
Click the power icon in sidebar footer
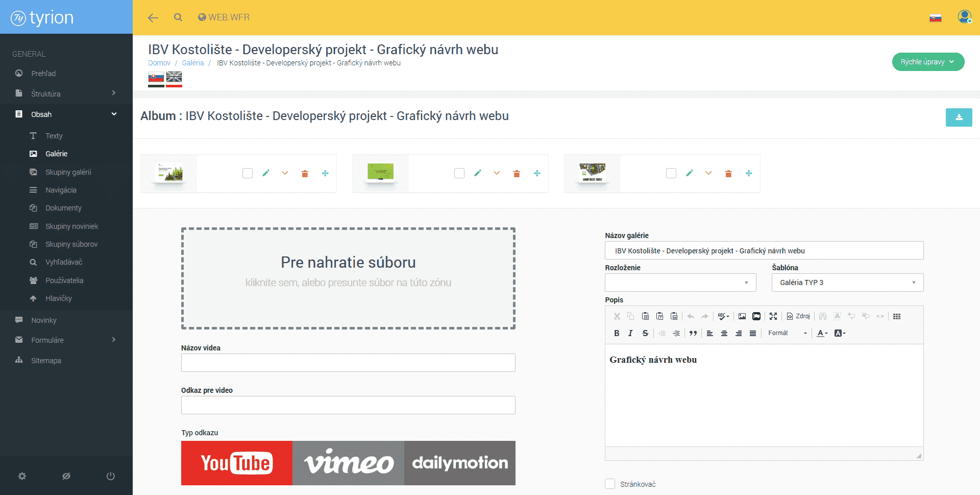(110, 476)
